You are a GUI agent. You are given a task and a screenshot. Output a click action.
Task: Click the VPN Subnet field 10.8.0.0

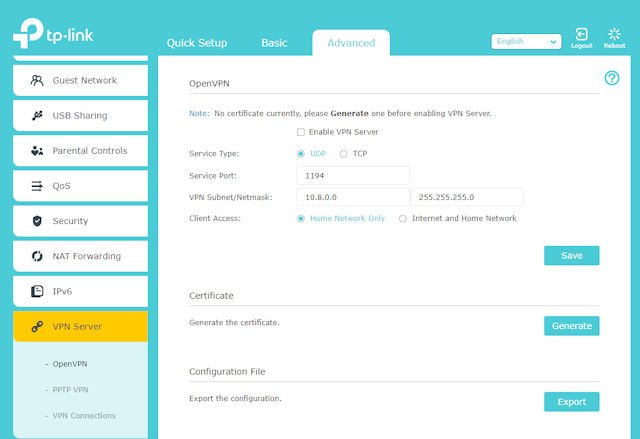353,197
